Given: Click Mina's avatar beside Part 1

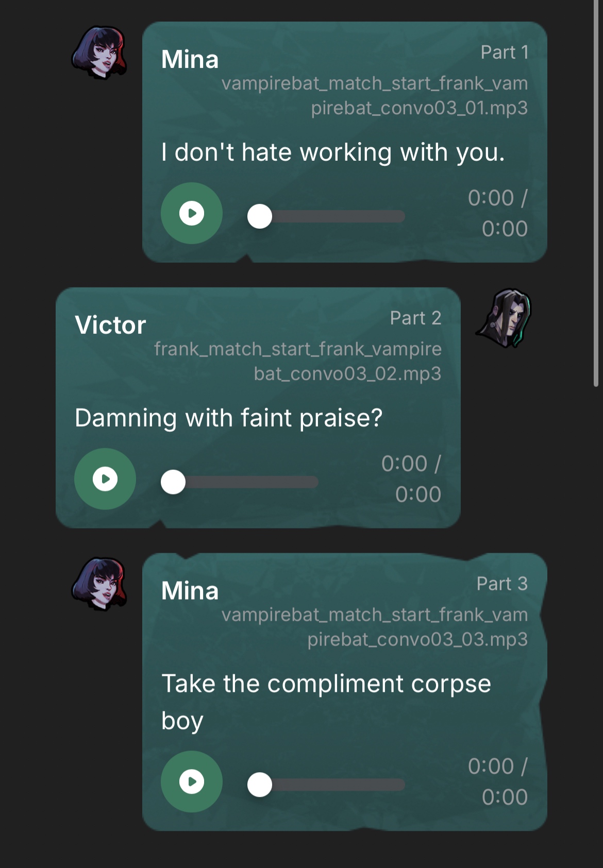Looking at the screenshot, I should pyautogui.click(x=100, y=53).
